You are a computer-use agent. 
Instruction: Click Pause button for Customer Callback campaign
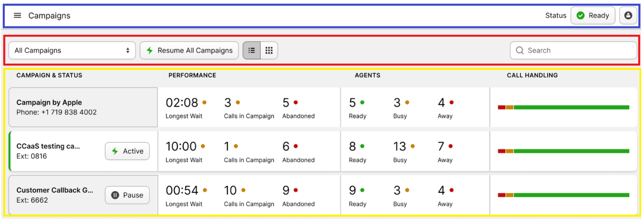(x=127, y=195)
